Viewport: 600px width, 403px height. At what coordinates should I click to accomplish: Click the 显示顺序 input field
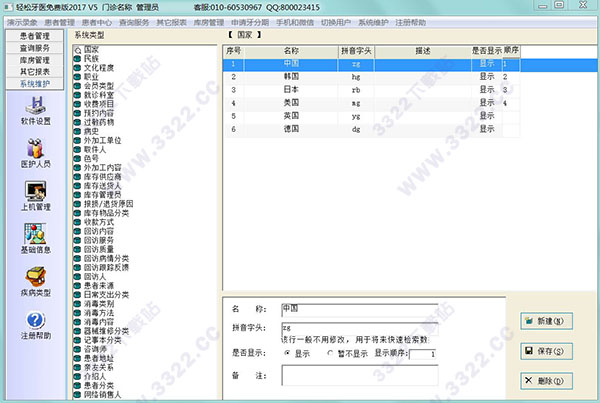[x=423, y=354]
